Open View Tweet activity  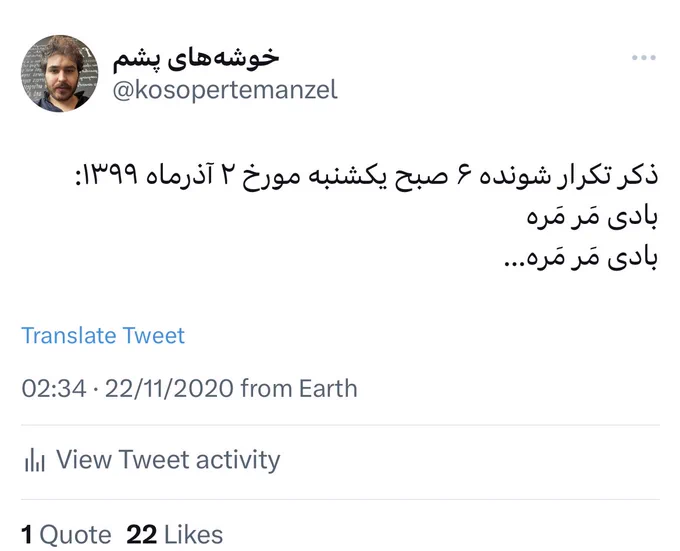pos(152,460)
